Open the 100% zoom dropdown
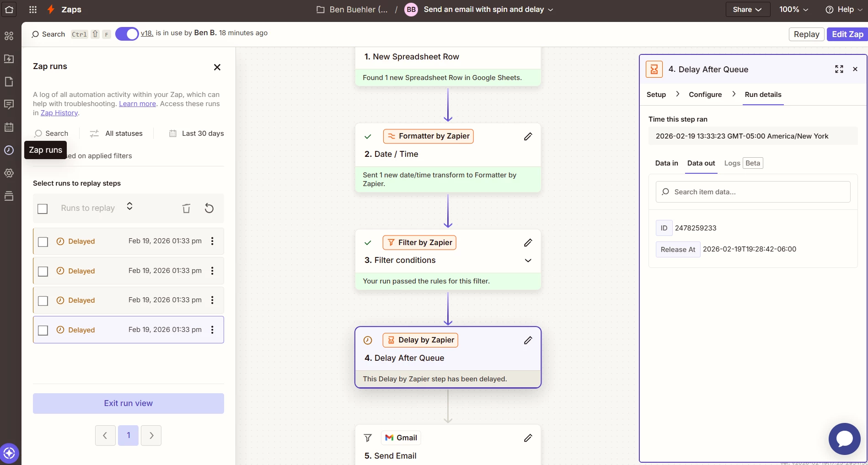868x465 pixels. click(793, 10)
